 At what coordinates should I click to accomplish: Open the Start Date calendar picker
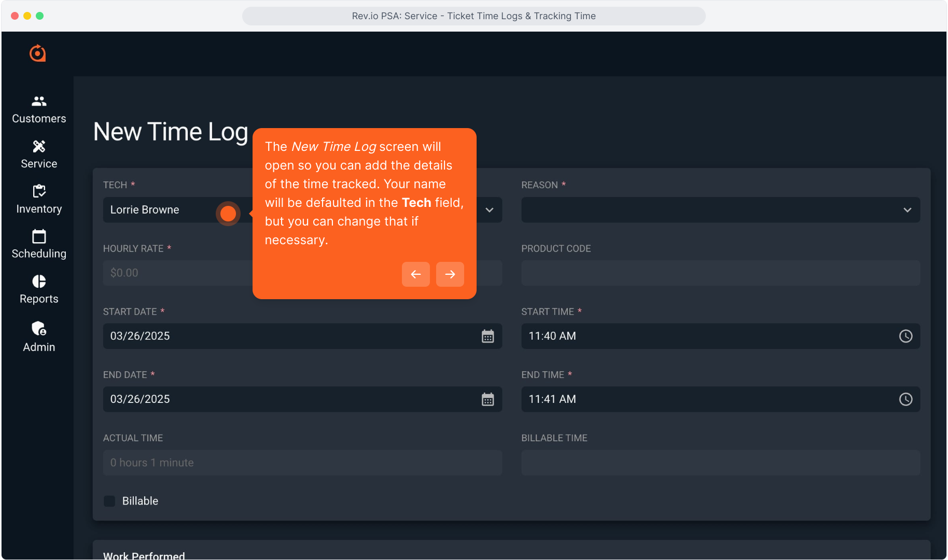coord(487,337)
